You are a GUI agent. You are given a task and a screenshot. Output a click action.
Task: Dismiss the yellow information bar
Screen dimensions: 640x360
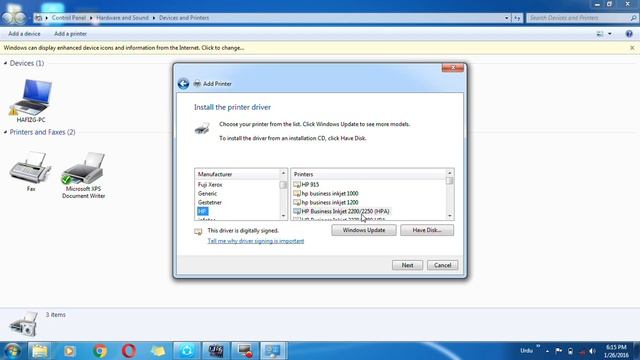tap(632, 48)
